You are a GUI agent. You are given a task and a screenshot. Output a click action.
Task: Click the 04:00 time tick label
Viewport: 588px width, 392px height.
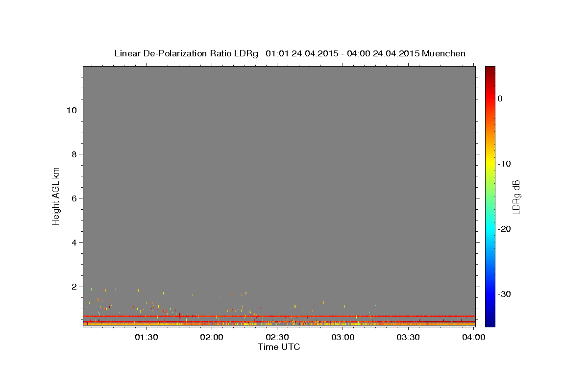473,337
